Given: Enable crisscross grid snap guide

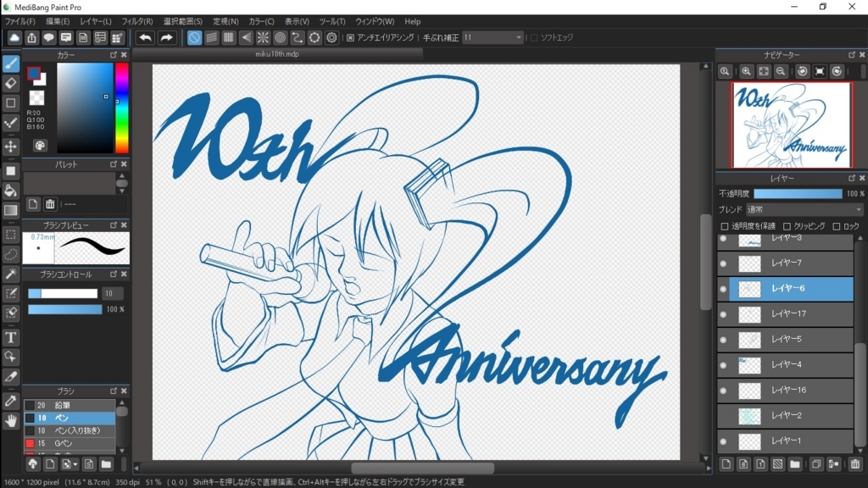Looking at the screenshot, I should (229, 37).
